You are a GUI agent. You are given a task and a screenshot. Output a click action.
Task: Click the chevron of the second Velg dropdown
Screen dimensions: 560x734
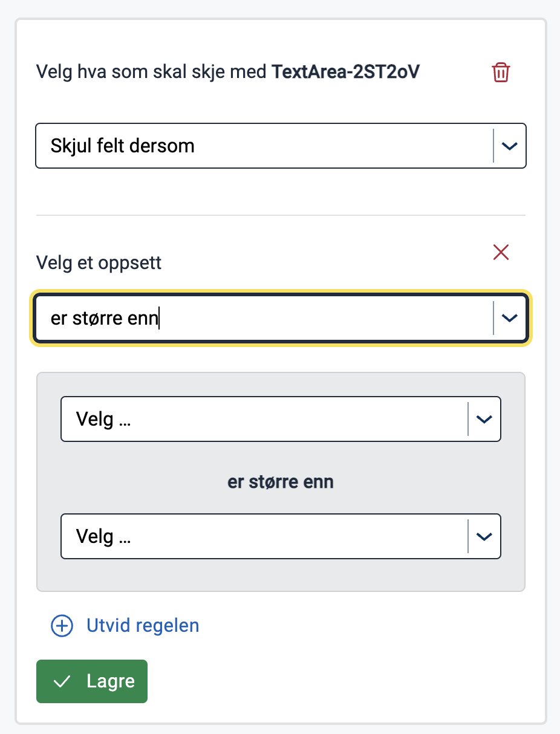(483, 536)
